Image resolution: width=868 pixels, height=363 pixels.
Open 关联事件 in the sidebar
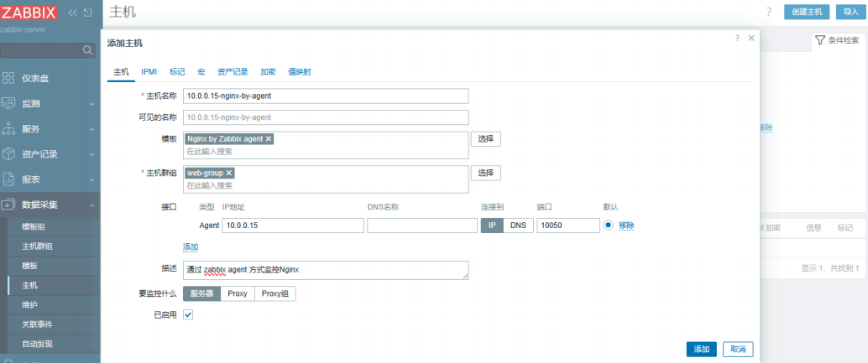click(x=38, y=324)
